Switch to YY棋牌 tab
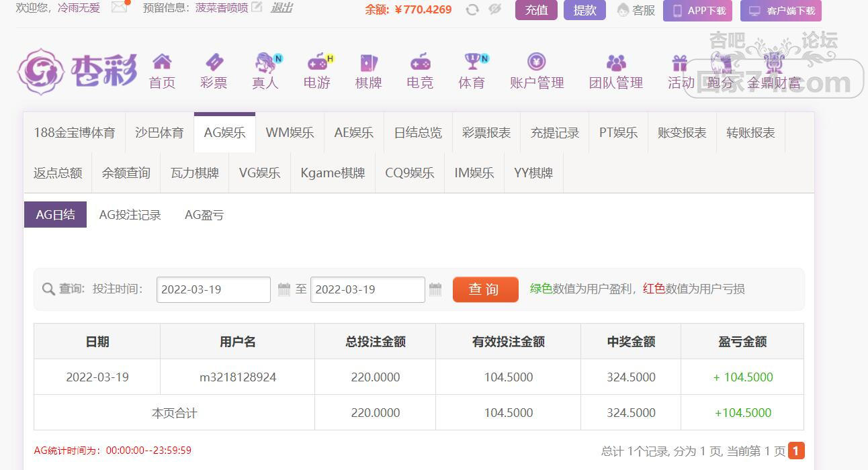The image size is (868, 470). (533, 173)
